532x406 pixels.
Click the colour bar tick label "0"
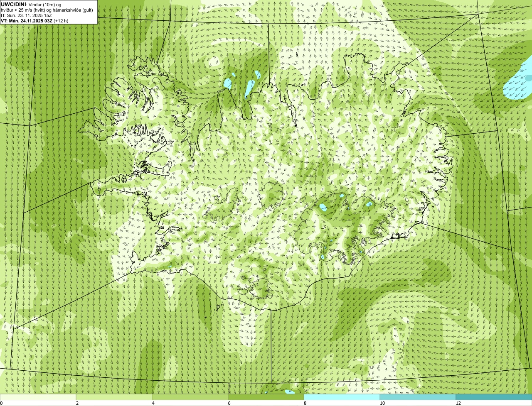click(2, 403)
